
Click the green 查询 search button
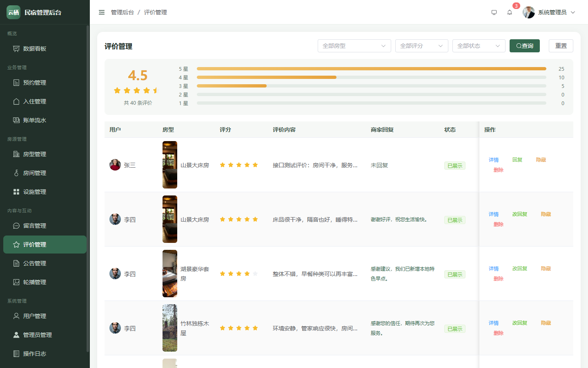(x=525, y=46)
